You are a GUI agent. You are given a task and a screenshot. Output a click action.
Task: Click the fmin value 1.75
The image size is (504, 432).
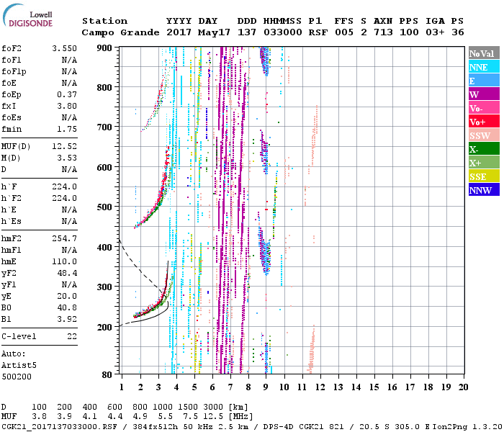(x=67, y=129)
